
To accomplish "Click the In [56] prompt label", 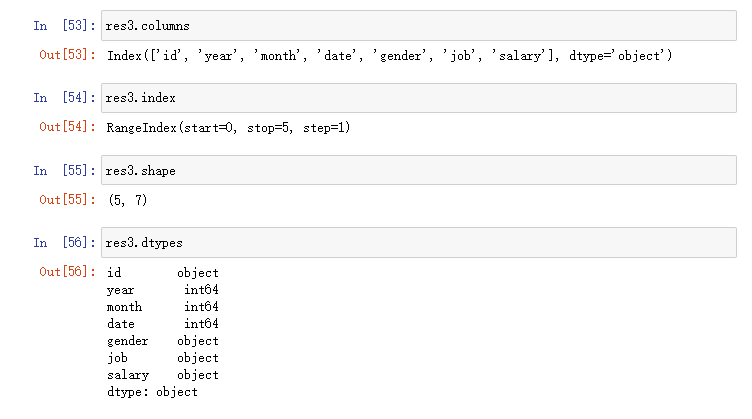I will coord(61,243).
